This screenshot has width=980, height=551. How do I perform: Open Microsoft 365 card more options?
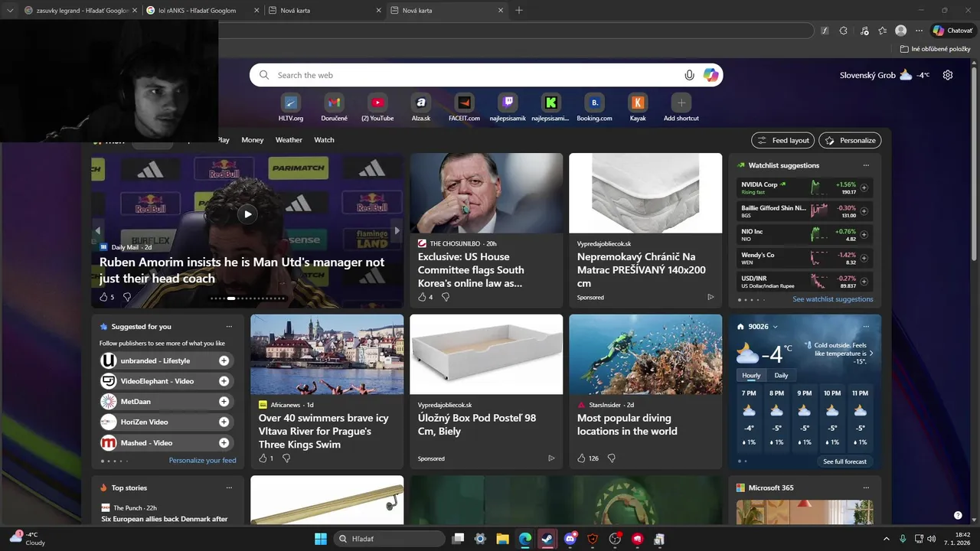pos(866,487)
